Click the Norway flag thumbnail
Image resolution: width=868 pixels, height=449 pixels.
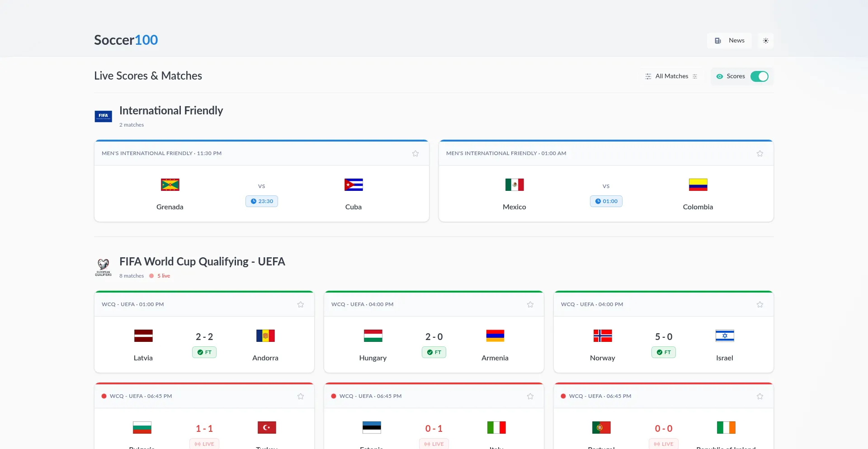click(x=602, y=336)
